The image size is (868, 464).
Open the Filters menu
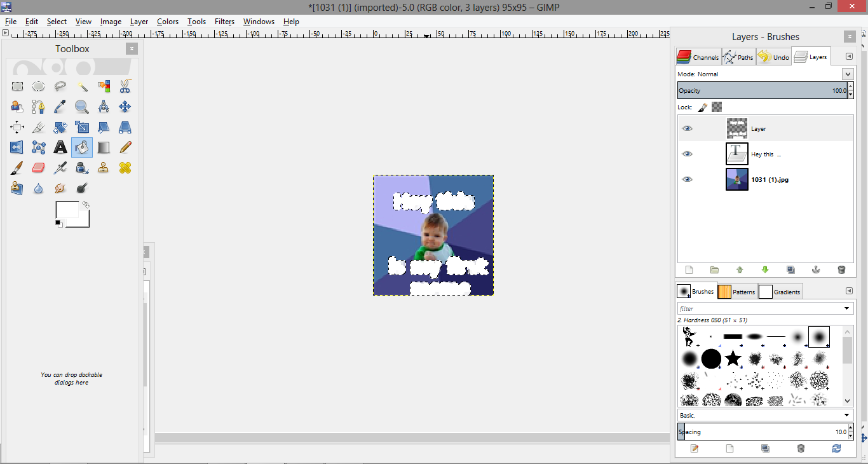pyautogui.click(x=224, y=22)
